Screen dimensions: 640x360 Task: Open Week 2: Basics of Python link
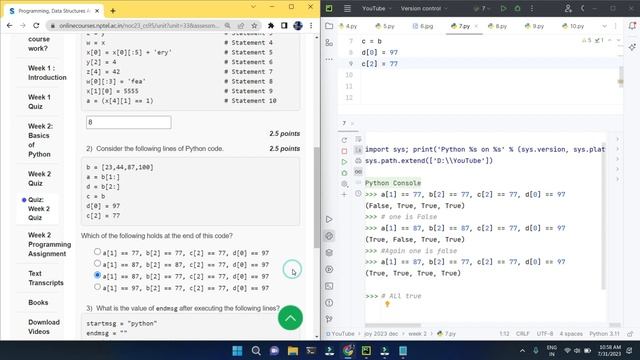coord(40,140)
